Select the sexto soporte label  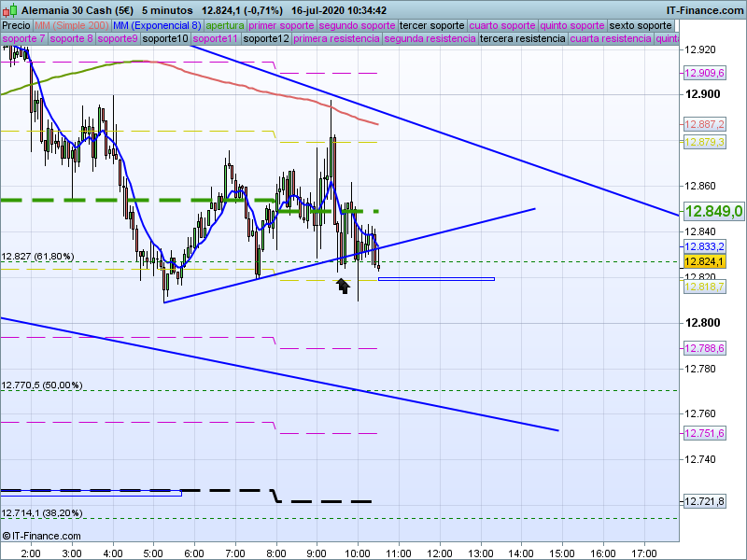pos(640,25)
